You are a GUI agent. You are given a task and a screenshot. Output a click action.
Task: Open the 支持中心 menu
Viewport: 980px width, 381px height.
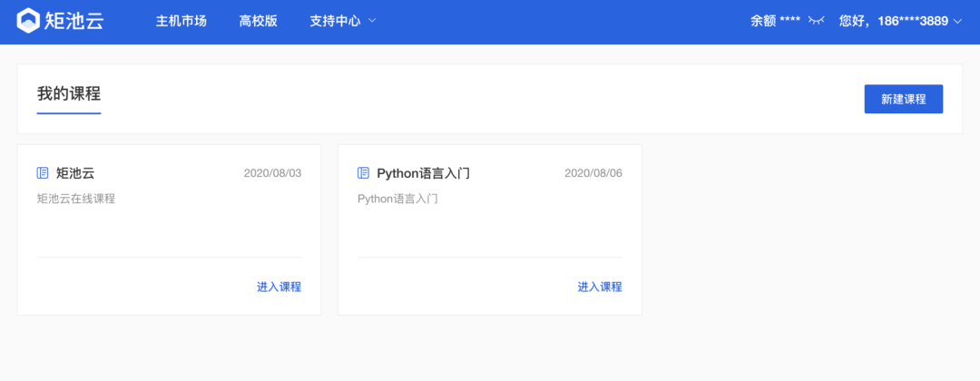coord(335,21)
